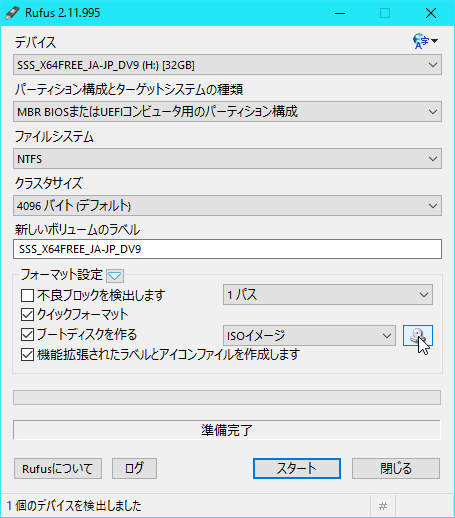Toggle the フォーマット設定 advanced options arrow

point(115,276)
